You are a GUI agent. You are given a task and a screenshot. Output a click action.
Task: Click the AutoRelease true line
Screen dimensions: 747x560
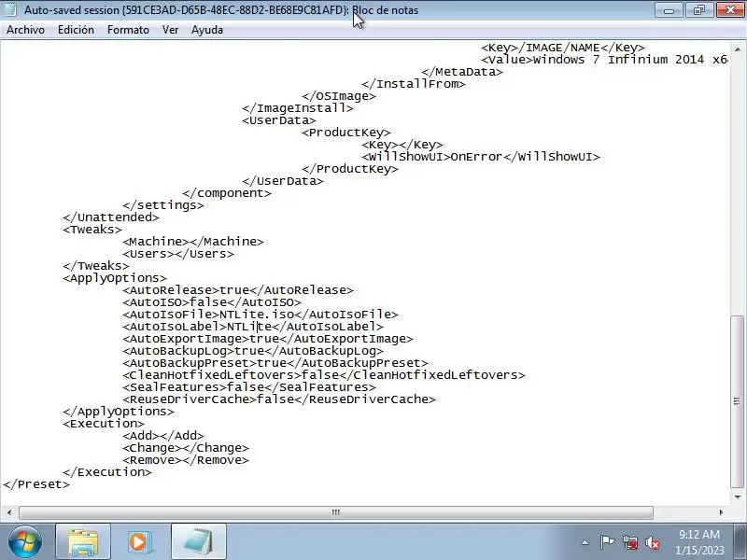[x=238, y=290]
